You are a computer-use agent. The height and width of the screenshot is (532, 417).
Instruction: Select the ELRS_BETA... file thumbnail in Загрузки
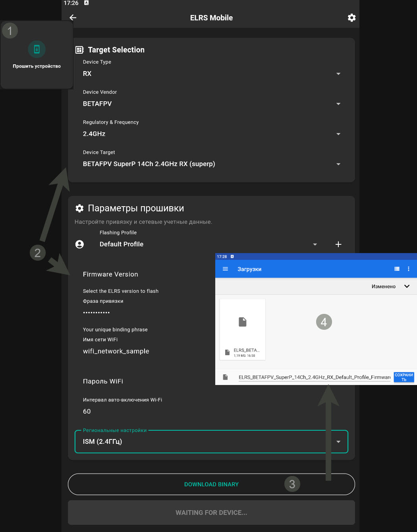tap(242, 329)
